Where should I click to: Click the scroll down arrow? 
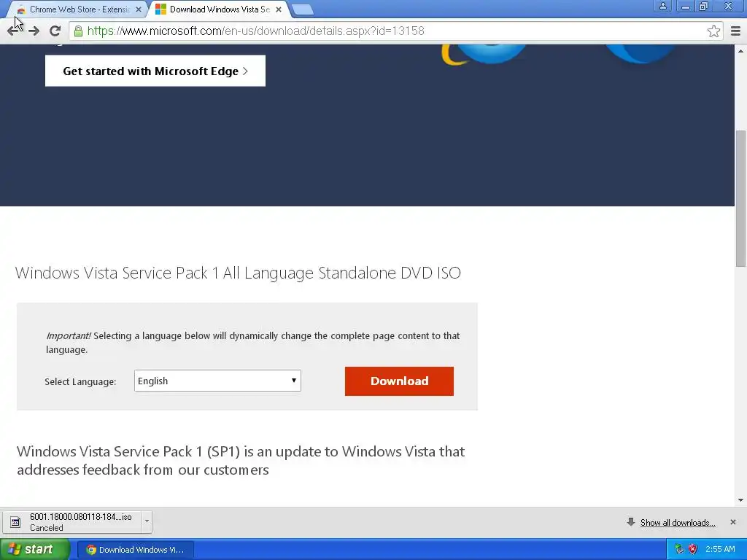tap(740, 500)
